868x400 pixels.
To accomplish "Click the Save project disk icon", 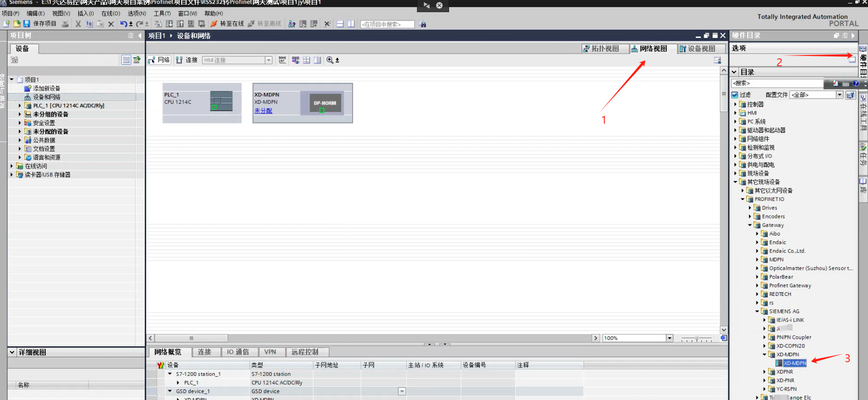I will tap(27, 24).
